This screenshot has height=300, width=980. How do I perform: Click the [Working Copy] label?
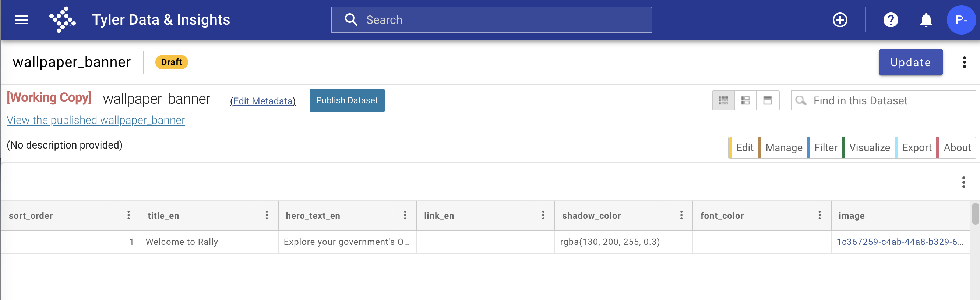click(49, 97)
